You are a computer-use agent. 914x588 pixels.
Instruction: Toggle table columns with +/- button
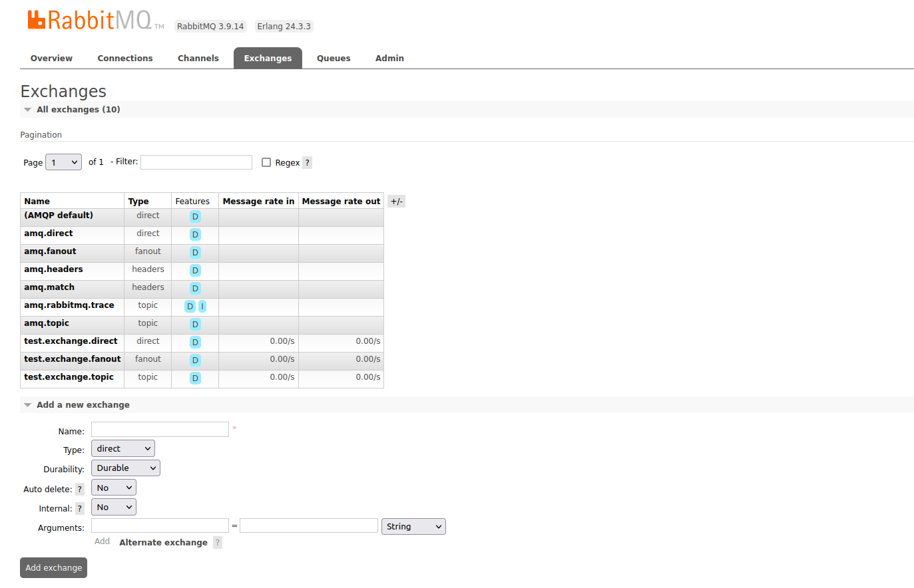pyautogui.click(x=397, y=202)
